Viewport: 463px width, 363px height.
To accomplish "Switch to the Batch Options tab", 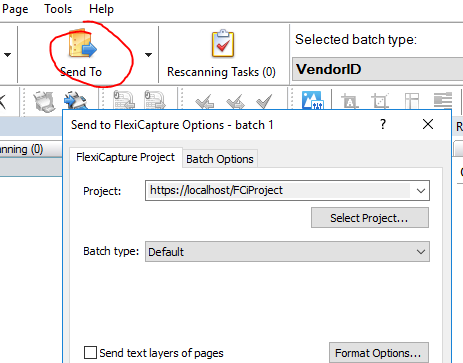I will [x=220, y=159].
